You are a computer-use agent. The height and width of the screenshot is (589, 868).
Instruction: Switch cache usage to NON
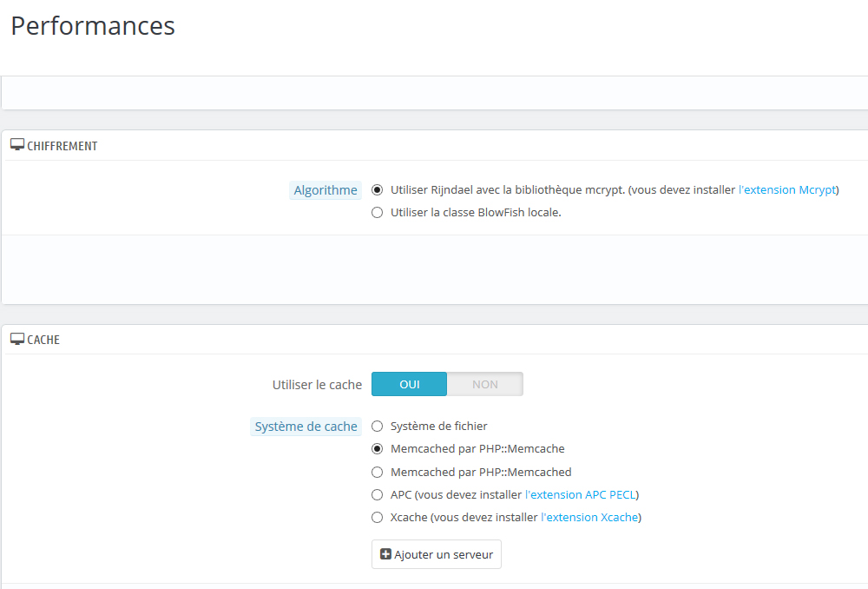click(484, 384)
